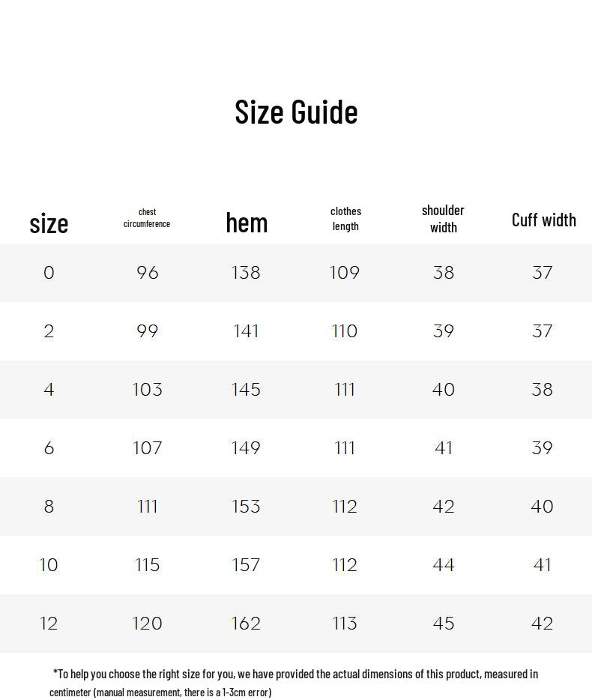
Task: Click the "hem" column header
Action: 247,223
